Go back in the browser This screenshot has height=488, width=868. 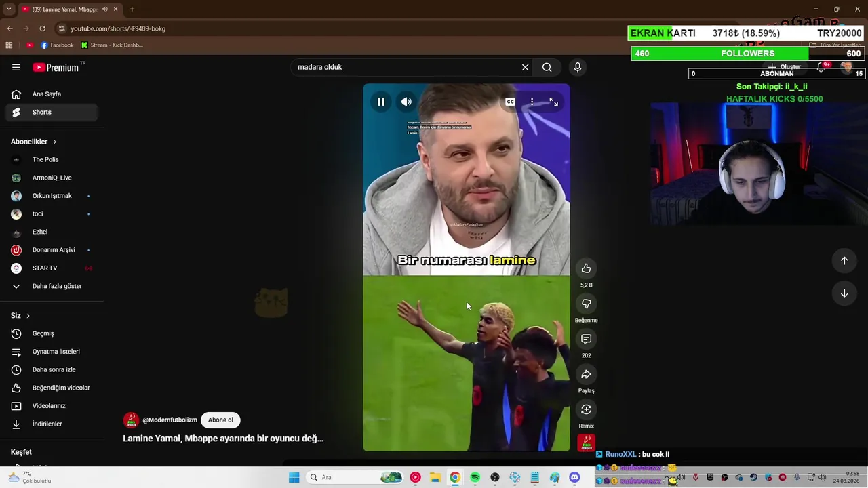point(9,28)
